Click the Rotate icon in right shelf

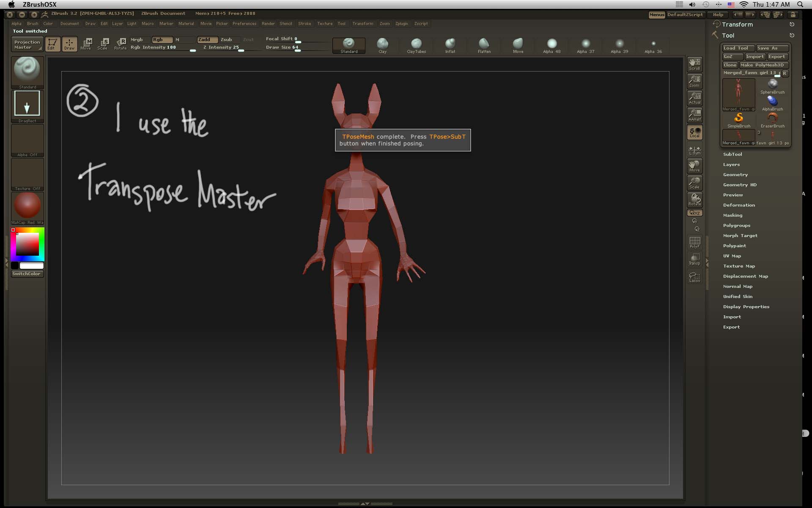(694, 199)
